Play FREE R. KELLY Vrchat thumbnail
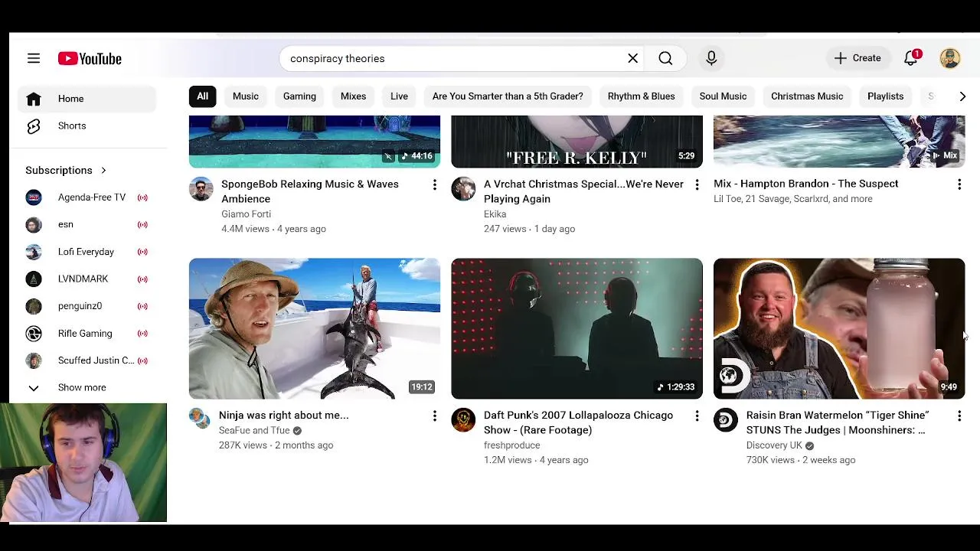The image size is (980, 551). (577, 142)
